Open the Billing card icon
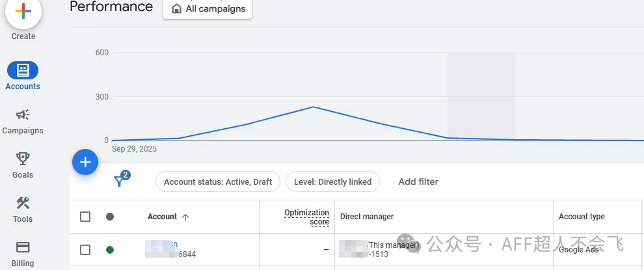 (23, 248)
